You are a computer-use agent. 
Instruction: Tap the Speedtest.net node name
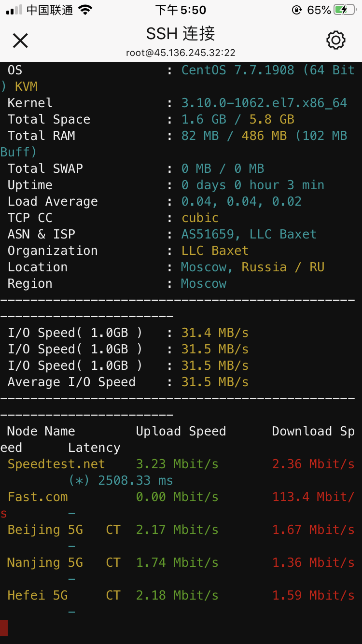click(x=56, y=464)
